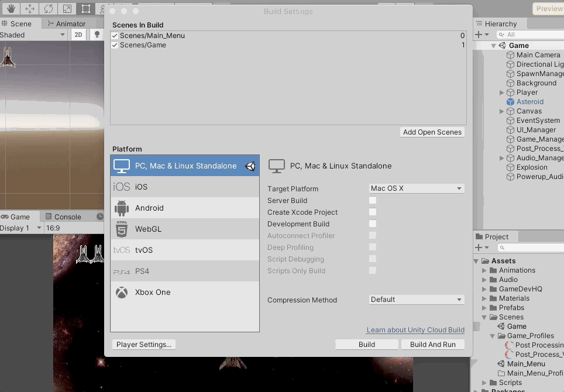Open Target Platform dropdown Mac OS X
This screenshot has height=392, width=564.
[417, 188]
